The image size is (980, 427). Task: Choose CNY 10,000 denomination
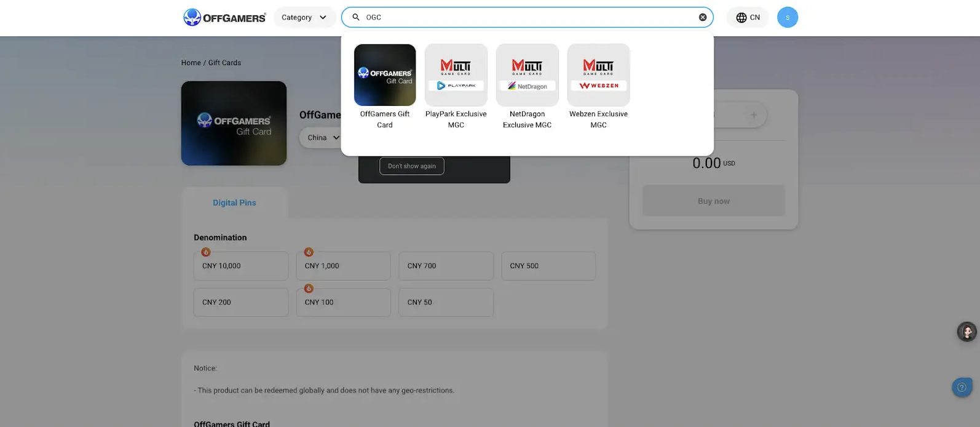pyautogui.click(x=241, y=266)
